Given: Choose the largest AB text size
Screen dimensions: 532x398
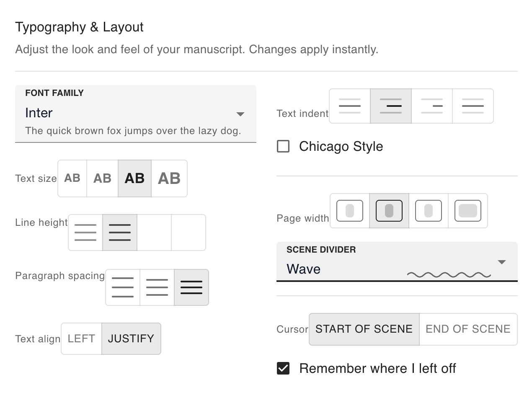Looking at the screenshot, I should click(169, 178).
